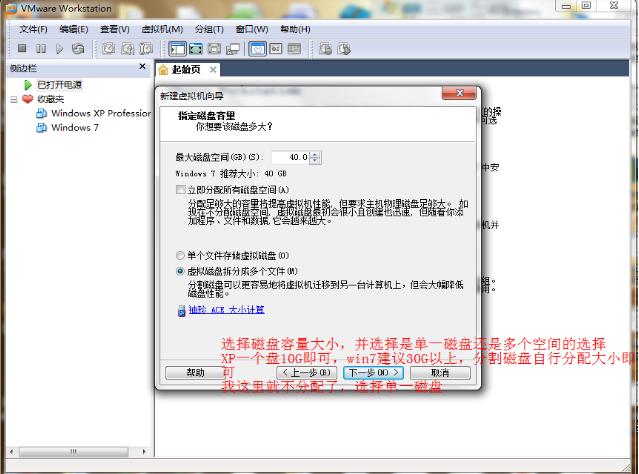Collapse the 收藏夹 tree node

point(14,99)
